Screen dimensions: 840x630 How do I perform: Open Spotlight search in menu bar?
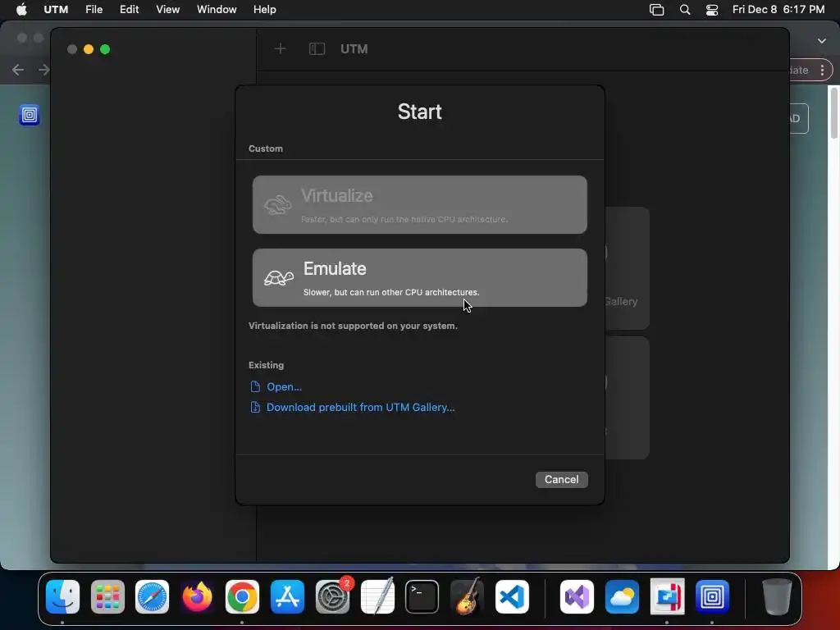tap(685, 10)
